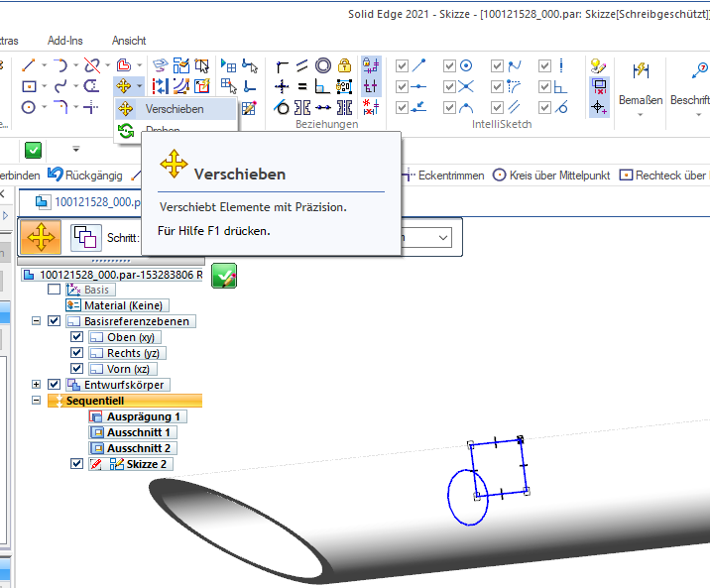Toggle IntelliSketch perpendicular checkbox
Screen dimensions: 710x588
[544, 86]
